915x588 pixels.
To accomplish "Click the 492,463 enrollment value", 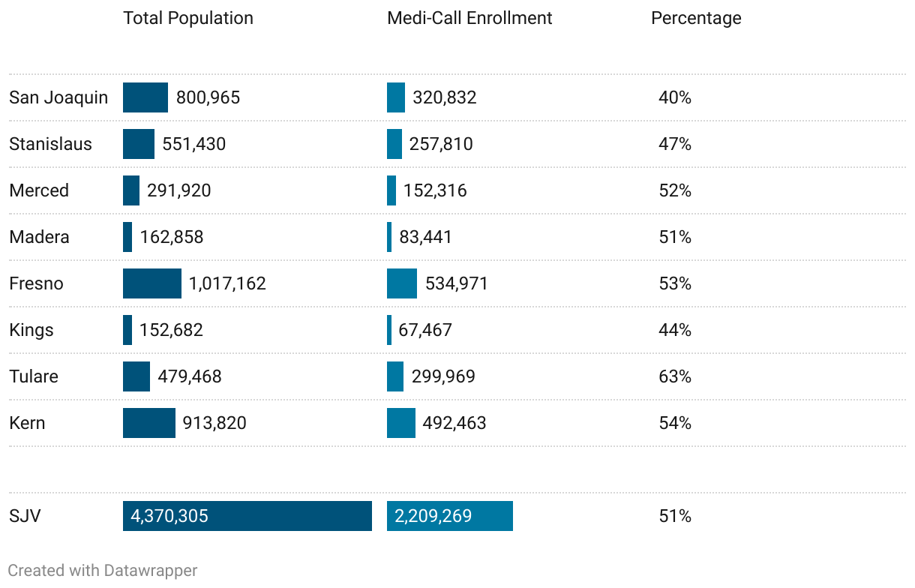I will [454, 423].
